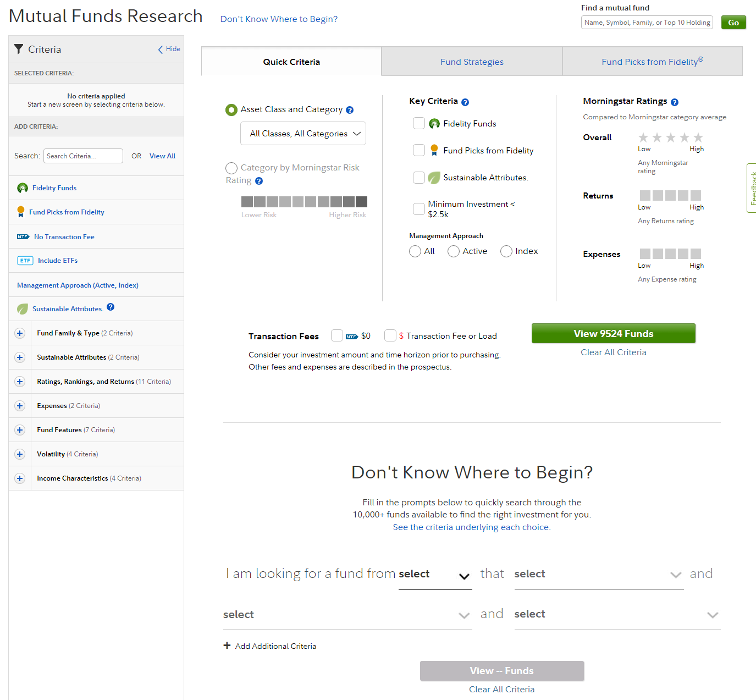Screen dimensions: 756x700
Task: Click the Fund Picks ribbon icon in sidebar
Action: (21, 212)
